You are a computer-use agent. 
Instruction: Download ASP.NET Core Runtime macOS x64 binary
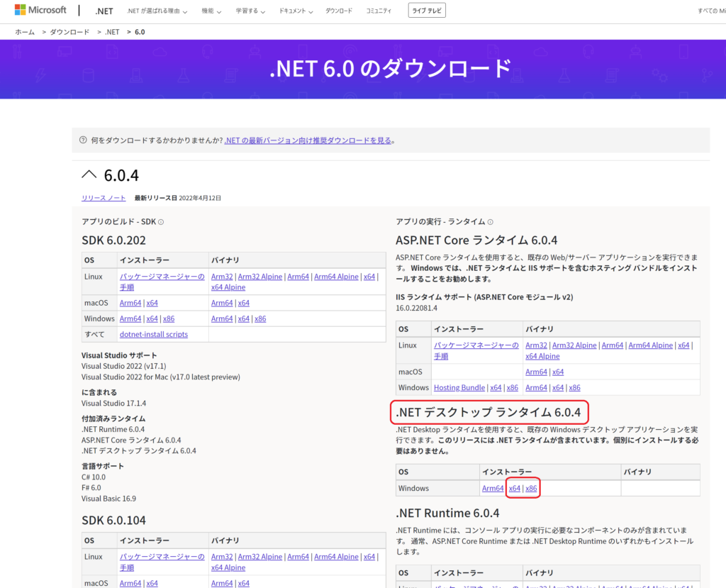[x=558, y=372]
